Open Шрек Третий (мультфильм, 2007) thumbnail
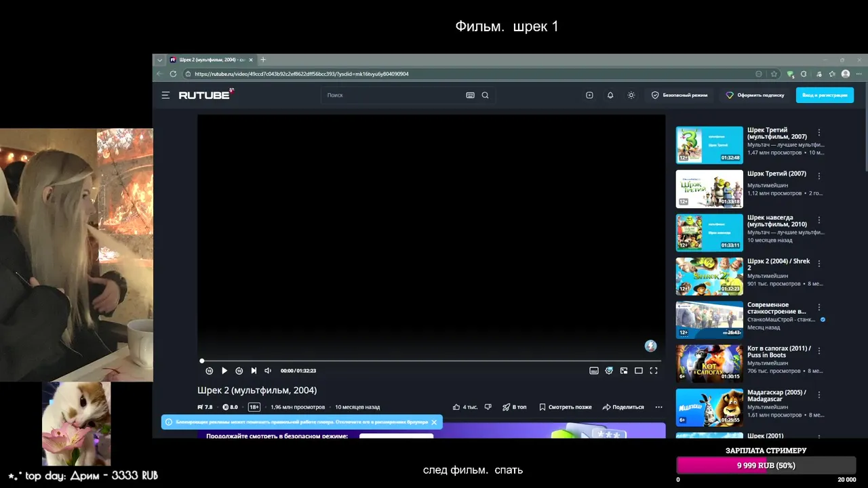The height and width of the screenshot is (488, 868). tap(709, 145)
